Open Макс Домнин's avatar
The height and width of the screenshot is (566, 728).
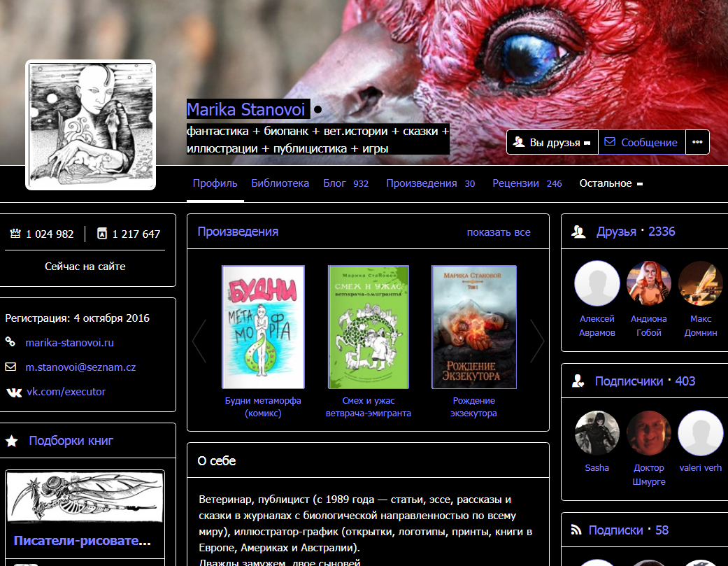[701, 283]
